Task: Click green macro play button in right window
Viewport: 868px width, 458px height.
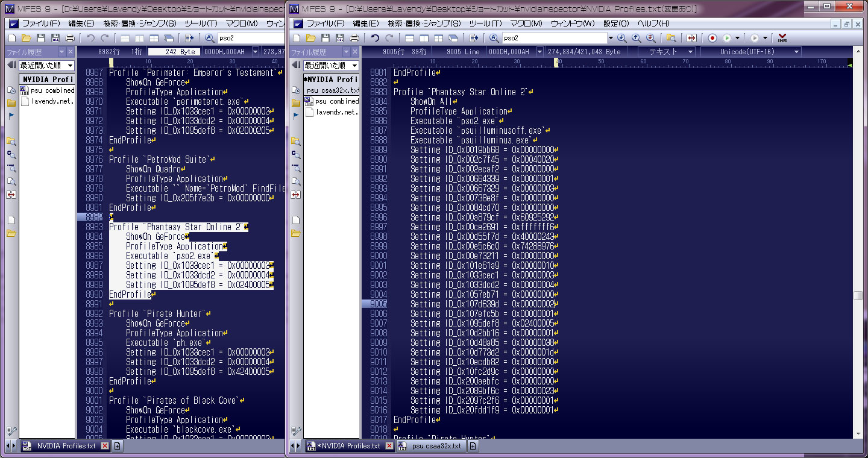Action: [x=727, y=38]
